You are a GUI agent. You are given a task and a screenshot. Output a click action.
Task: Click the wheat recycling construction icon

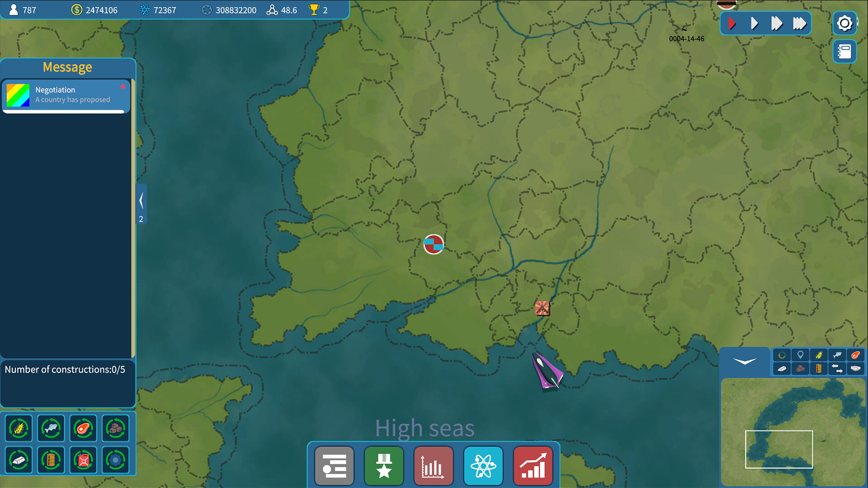click(x=19, y=428)
